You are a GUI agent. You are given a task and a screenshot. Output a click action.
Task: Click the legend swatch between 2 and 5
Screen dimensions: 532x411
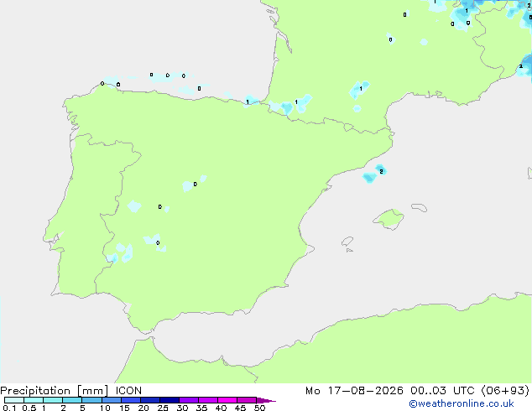[x=72, y=400]
